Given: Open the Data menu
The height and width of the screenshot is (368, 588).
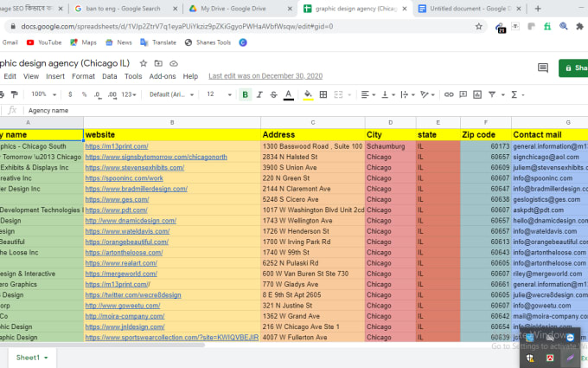Looking at the screenshot, I should pos(110,76).
